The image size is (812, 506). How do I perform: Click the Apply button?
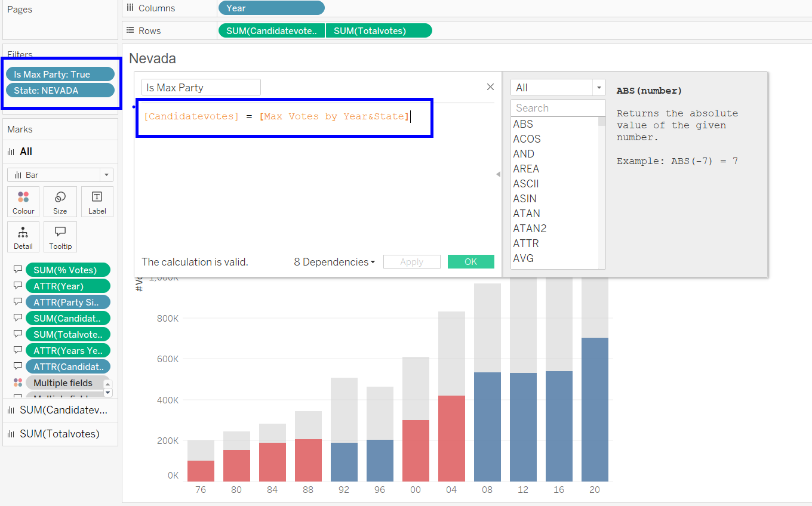(x=412, y=262)
